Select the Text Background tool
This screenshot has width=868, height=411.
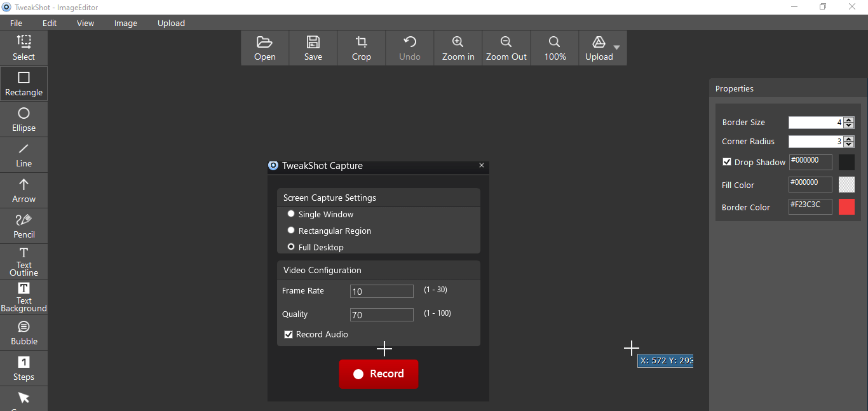click(24, 297)
